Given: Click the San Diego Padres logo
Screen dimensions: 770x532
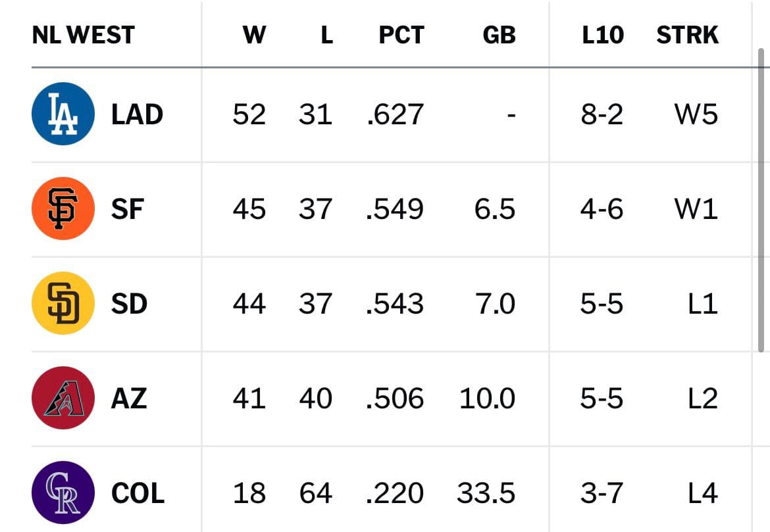Looking at the screenshot, I should point(63,303).
